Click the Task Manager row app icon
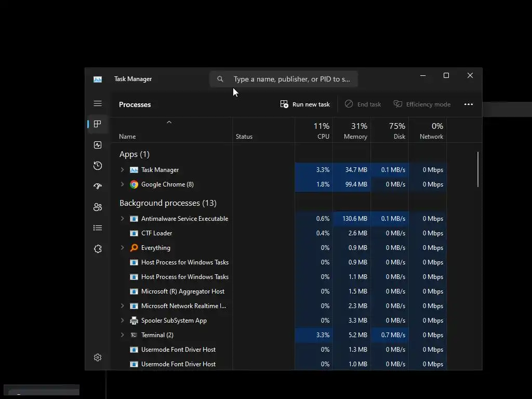 [134, 170]
